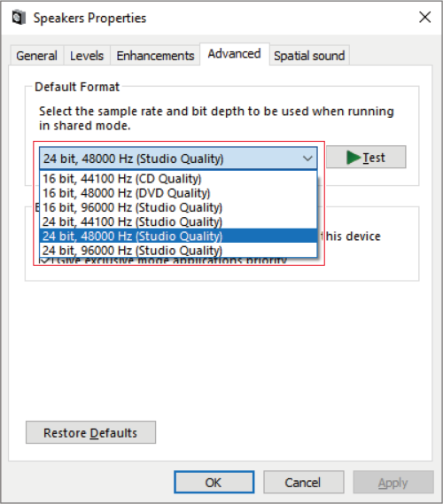Collapse the Default Format dropdown using its chevron
Viewport: 443px width, 504px height.
click(307, 159)
